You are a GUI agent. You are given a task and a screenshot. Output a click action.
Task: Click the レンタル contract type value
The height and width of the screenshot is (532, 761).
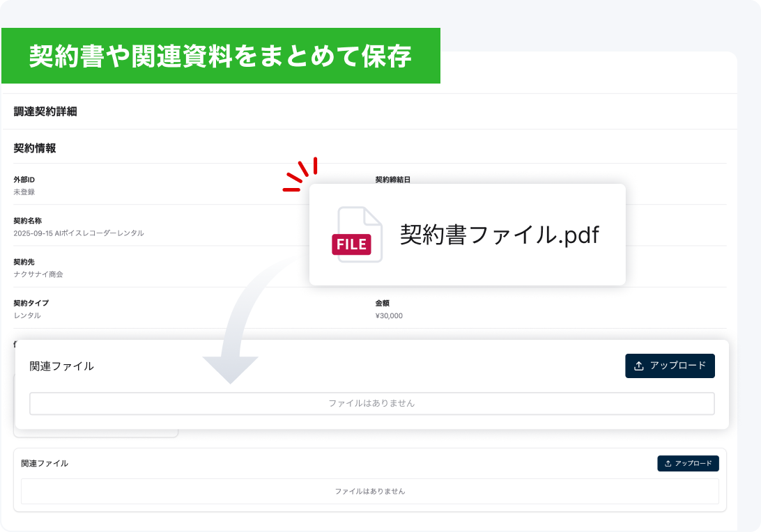coord(27,315)
